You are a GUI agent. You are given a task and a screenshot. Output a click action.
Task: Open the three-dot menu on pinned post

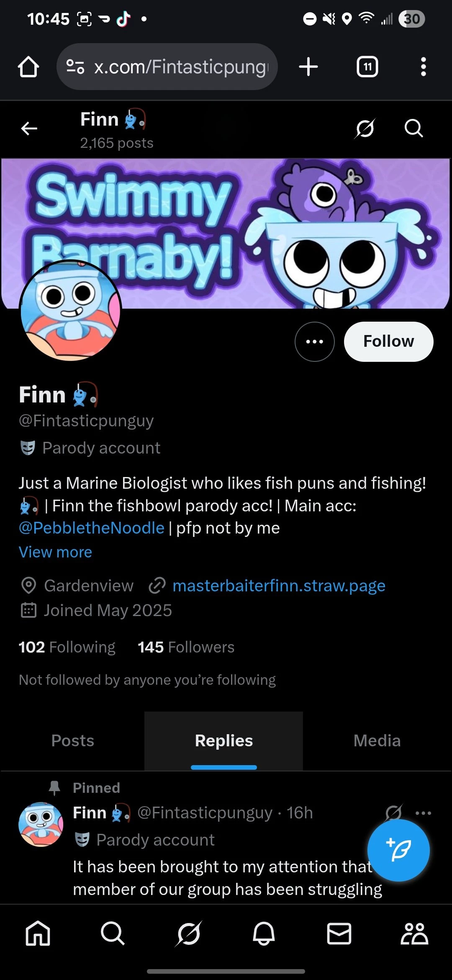(423, 813)
